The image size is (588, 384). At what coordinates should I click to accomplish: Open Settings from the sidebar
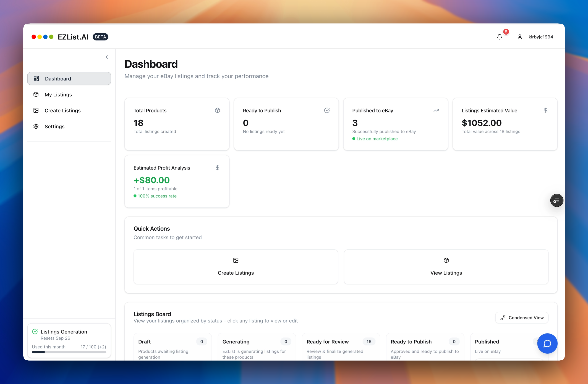(54, 126)
